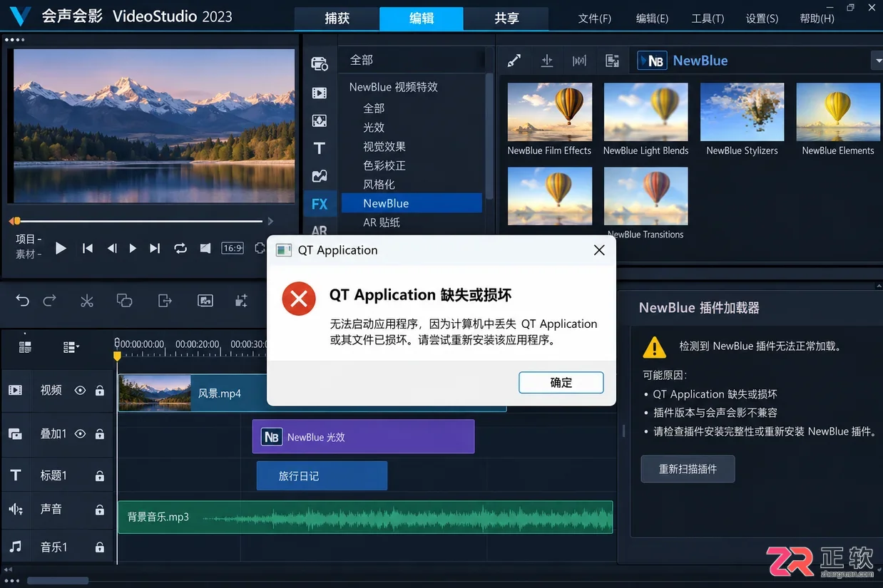Click the waveform bracket icon in library toolbar
This screenshot has width=883, height=588.
tap(579, 61)
